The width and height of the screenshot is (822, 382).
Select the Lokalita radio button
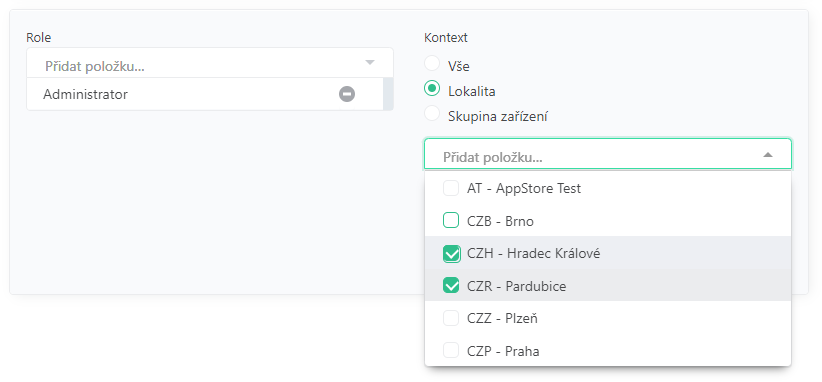pyautogui.click(x=432, y=89)
